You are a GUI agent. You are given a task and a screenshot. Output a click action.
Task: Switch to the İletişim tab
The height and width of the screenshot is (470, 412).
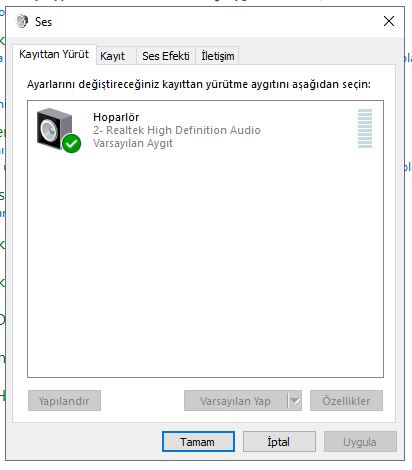pyautogui.click(x=218, y=56)
